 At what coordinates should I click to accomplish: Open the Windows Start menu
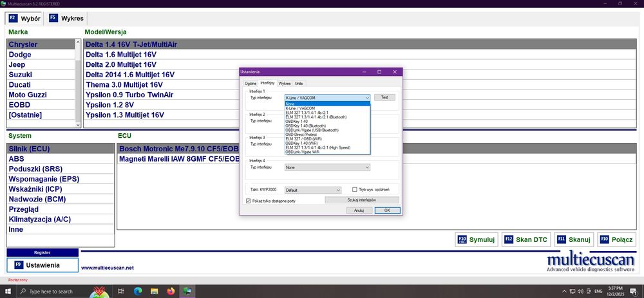(x=8, y=291)
